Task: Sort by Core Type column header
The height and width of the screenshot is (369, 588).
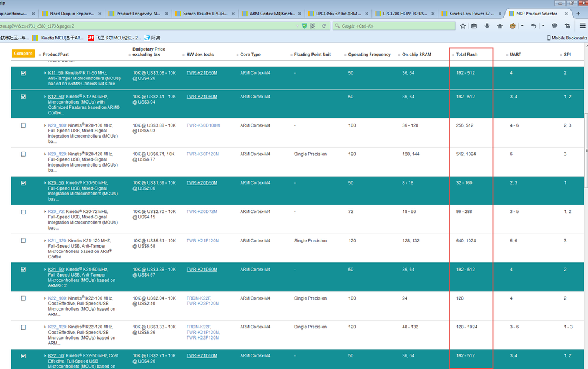Action: point(250,55)
